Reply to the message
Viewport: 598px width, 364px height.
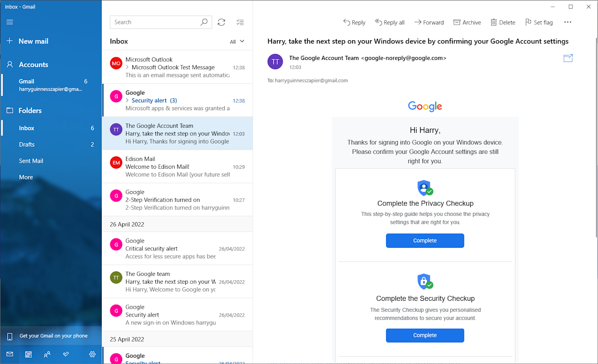click(354, 22)
